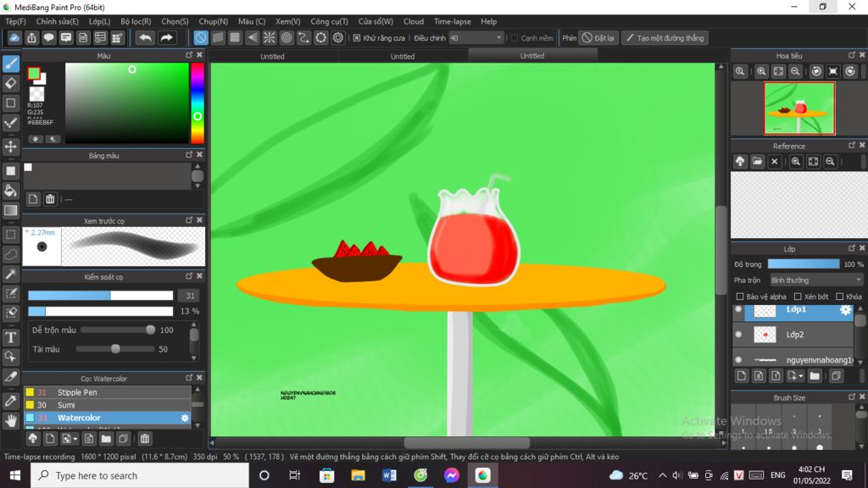Hide the Lớp1 layer

coord(738,310)
